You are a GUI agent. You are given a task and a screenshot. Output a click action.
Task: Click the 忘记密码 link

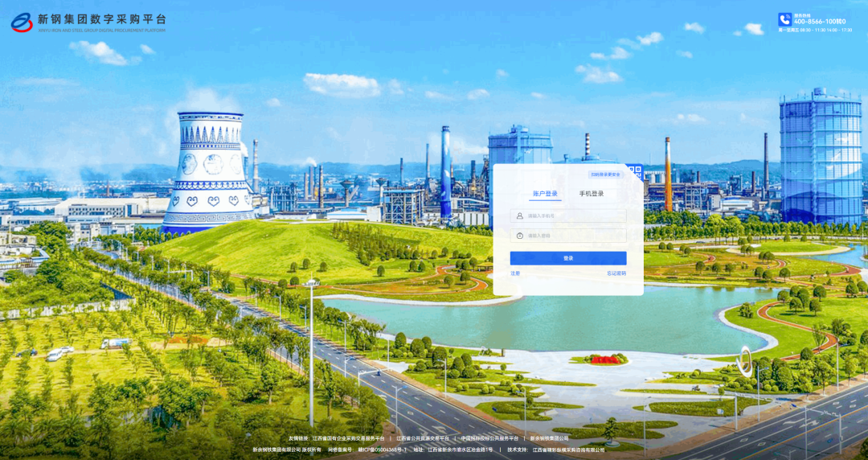(616, 273)
